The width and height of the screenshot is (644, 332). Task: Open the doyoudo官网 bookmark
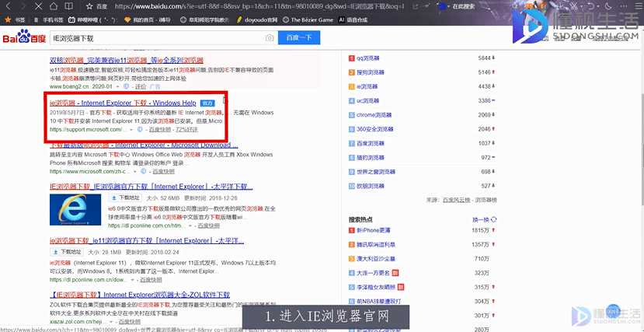(256, 19)
